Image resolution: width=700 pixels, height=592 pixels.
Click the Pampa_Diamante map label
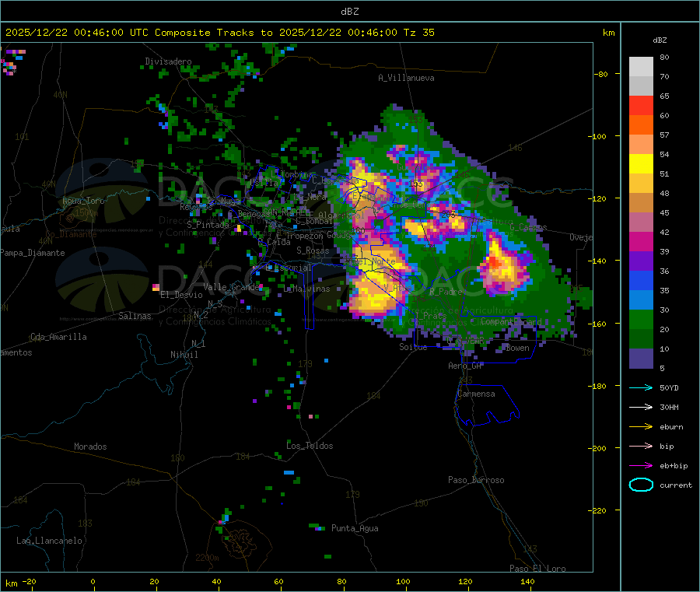click(x=33, y=253)
